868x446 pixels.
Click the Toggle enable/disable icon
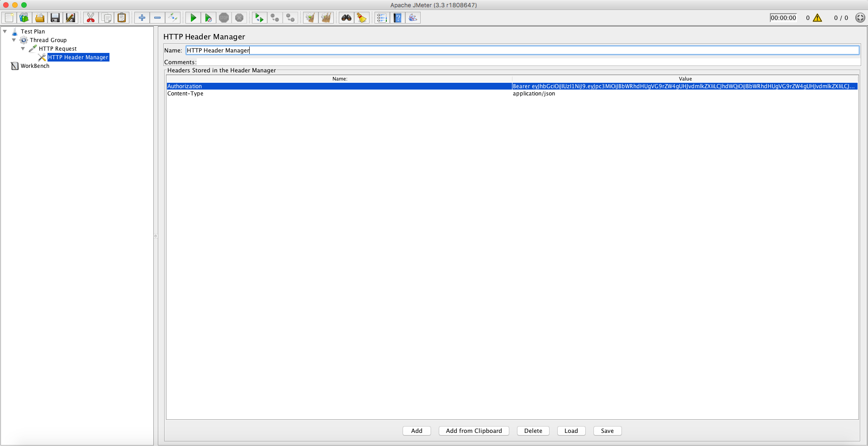[173, 18]
